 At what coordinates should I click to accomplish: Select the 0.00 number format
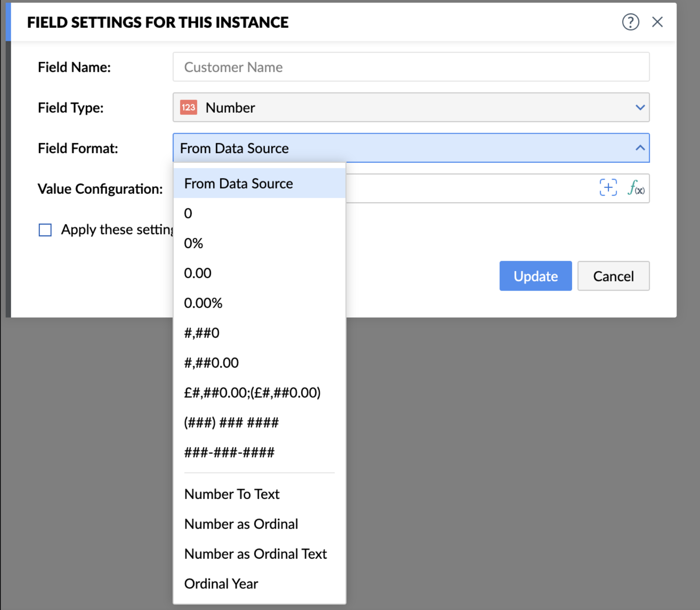(x=198, y=273)
